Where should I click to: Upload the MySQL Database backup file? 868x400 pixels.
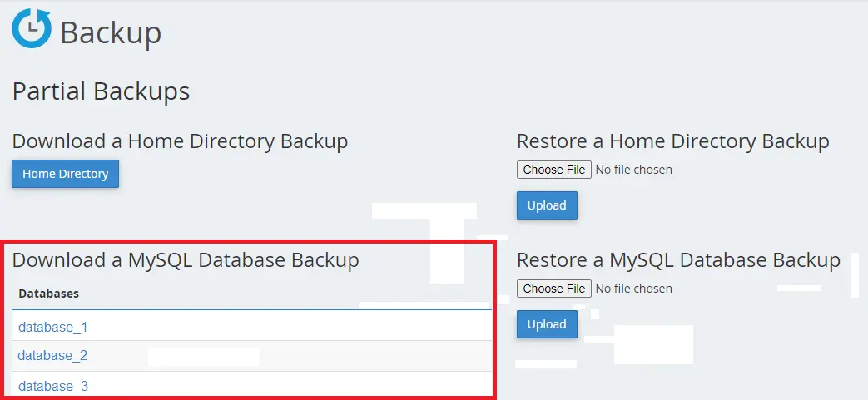(x=547, y=324)
